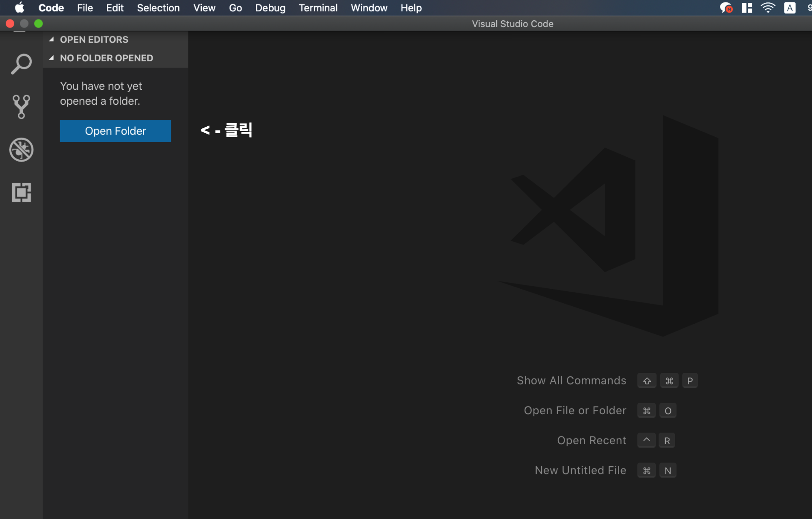Click the New Untitled File hint text
The height and width of the screenshot is (519, 812).
click(x=581, y=470)
